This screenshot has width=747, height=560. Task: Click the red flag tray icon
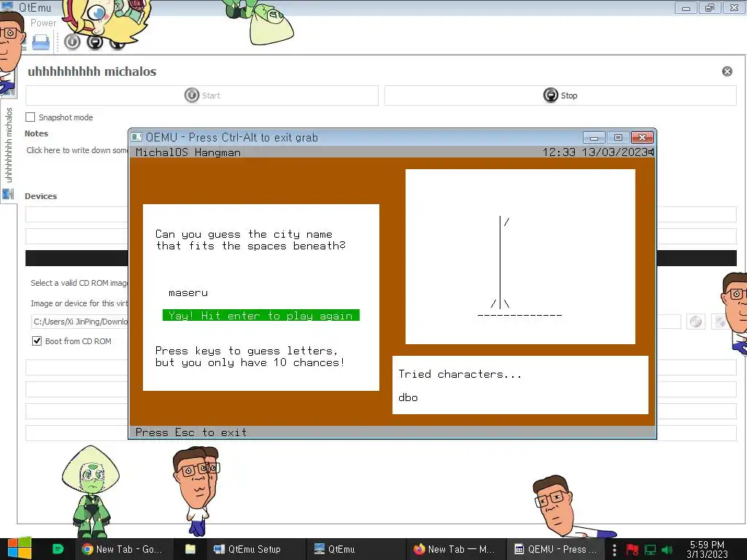(x=632, y=550)
